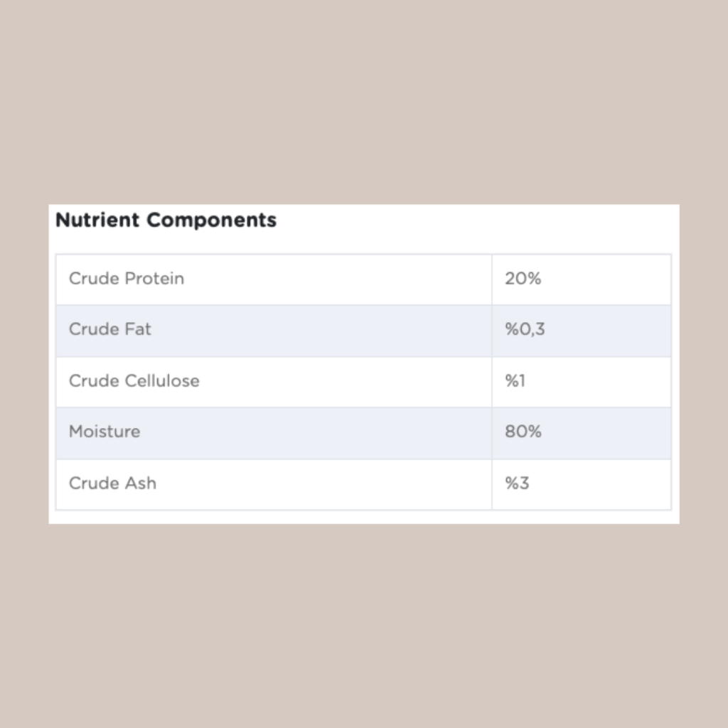Click the word "Components" in the heading
The height and width of the screenshot is (728, 728).
point(211,220)
